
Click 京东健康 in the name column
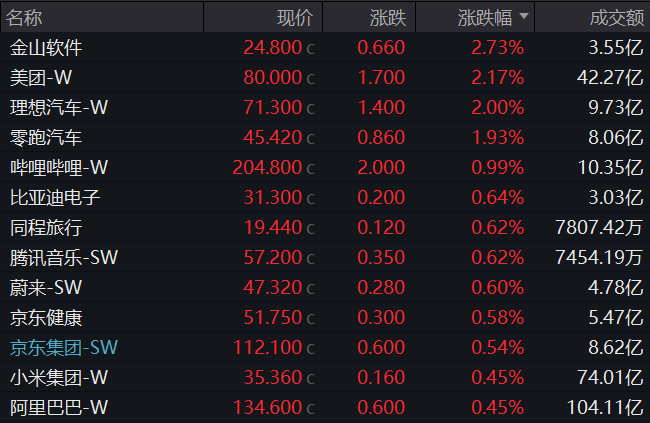coord(46,318)
